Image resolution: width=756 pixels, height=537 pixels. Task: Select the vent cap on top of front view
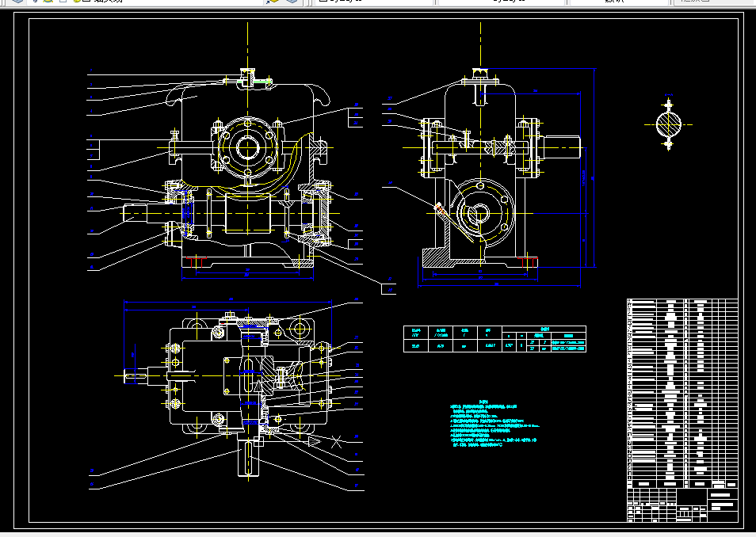click(248, 74)
